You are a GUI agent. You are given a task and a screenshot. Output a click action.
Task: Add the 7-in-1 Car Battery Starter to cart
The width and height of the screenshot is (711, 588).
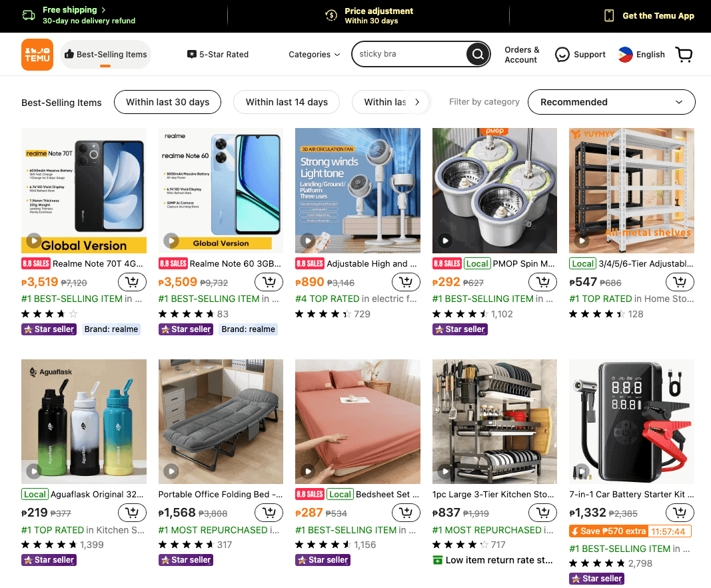pyautogui.click(x=680, y=512)
